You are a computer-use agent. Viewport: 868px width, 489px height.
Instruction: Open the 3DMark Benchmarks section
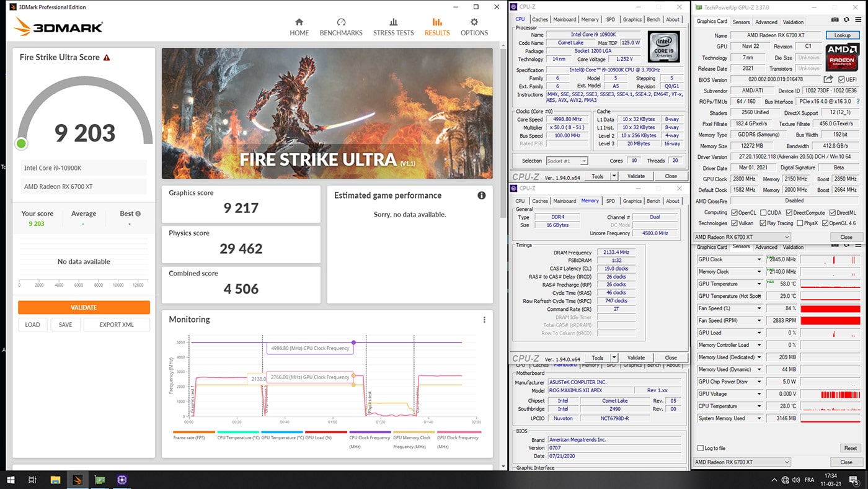341,27
